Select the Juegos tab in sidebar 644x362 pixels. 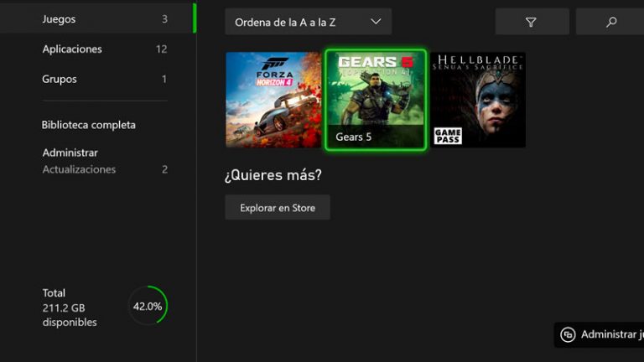tap(98, 19)
